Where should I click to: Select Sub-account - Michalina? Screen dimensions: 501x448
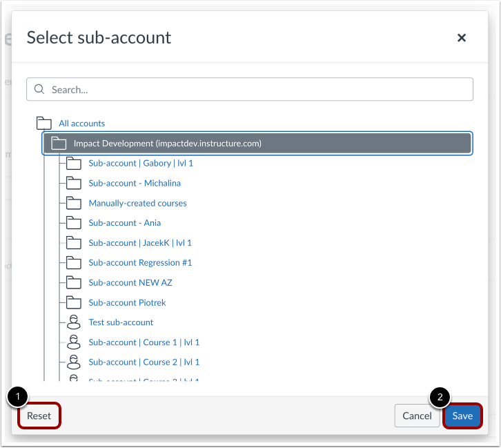click(135, 183)
